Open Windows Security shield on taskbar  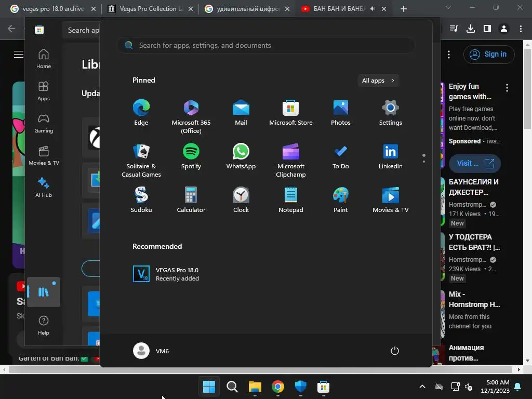[x=301, y=387]
